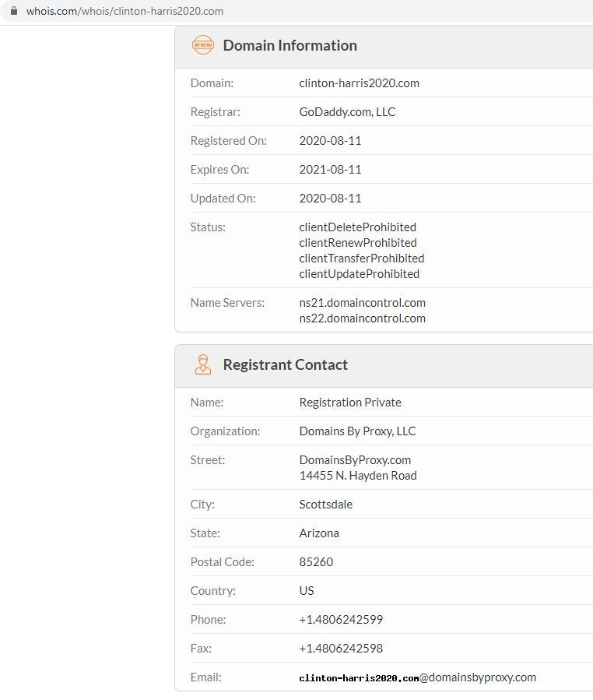Click the Domain: field label
The height and width of the screenshot is (700, 593).
click(212, 83)
